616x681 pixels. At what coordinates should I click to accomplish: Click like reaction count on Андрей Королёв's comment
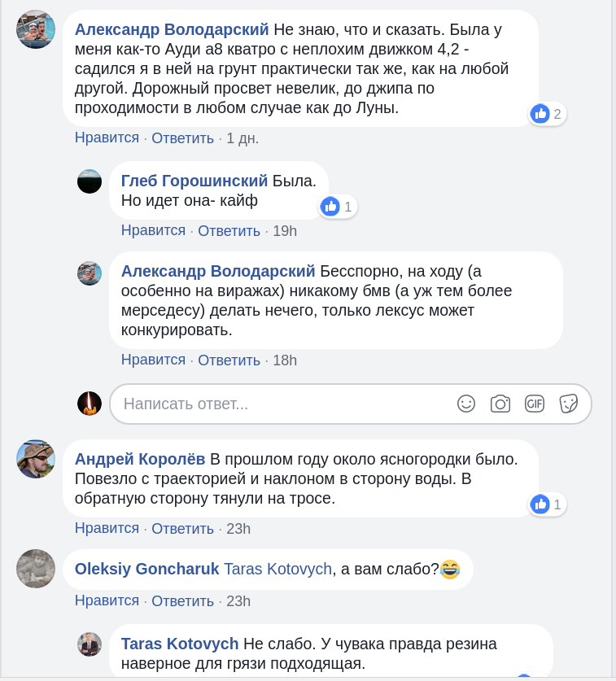547,504
